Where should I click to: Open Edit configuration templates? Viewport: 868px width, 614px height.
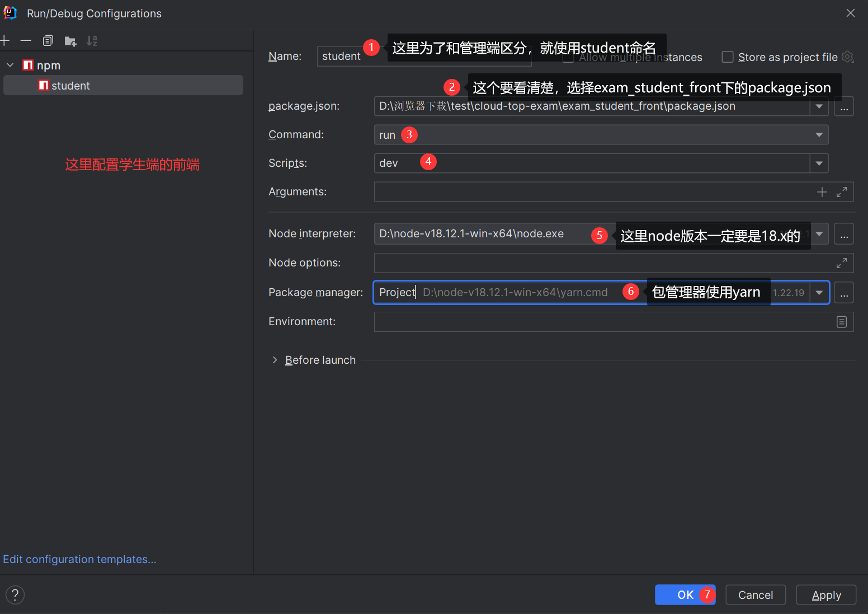80,559
